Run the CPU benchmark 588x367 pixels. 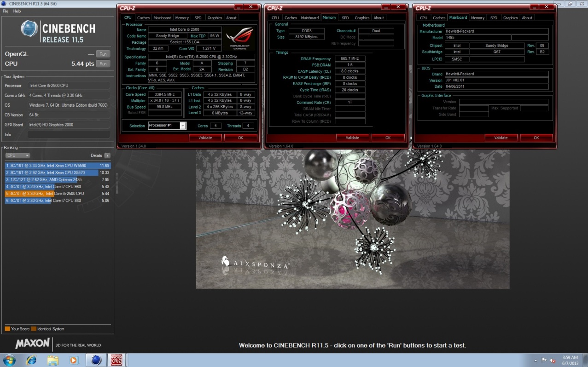coord(103,64)
